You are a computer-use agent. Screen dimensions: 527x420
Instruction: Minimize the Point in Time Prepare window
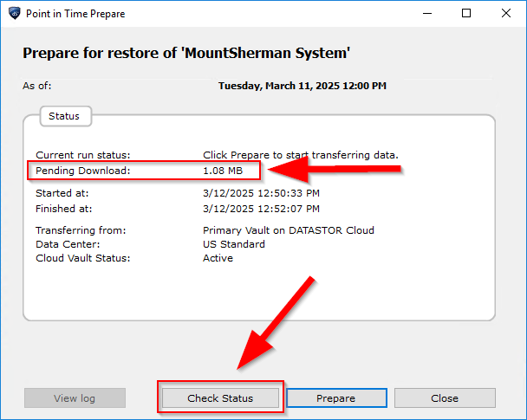(x=427, y=14)
